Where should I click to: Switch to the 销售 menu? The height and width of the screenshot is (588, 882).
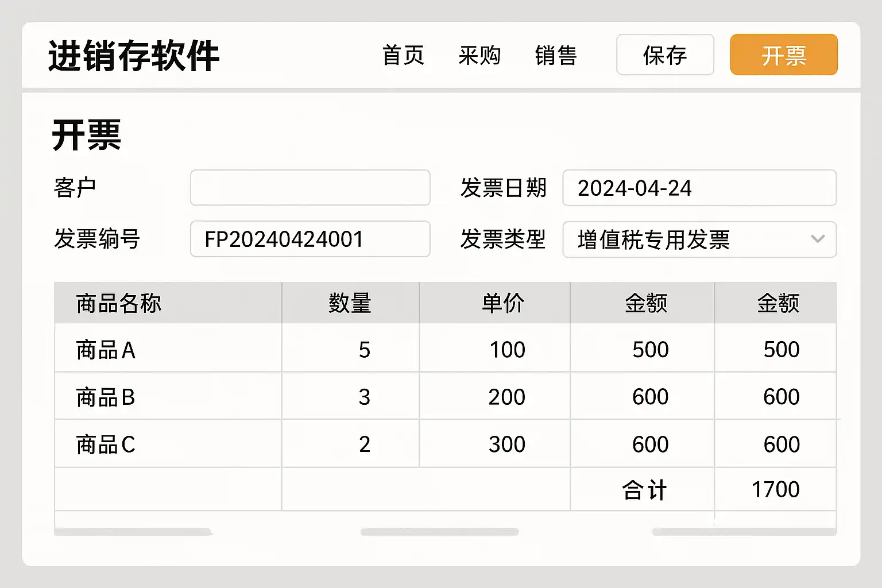pyautogui.click(x=555, y=56)
